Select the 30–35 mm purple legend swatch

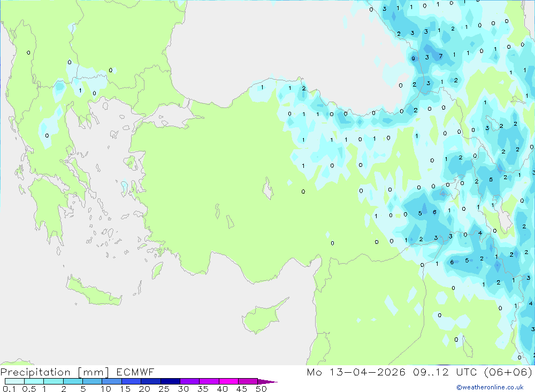tap(189, 381)
